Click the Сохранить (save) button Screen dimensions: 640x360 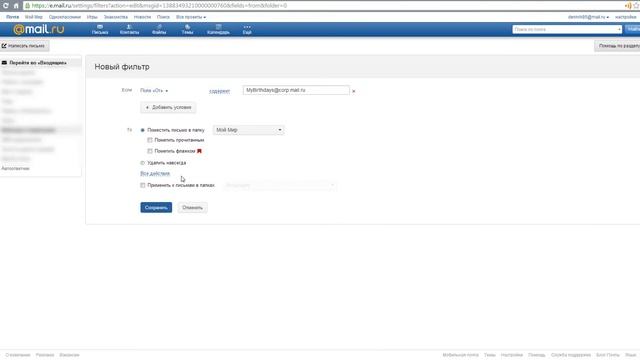pyautogui.click(x=156, y=207)
